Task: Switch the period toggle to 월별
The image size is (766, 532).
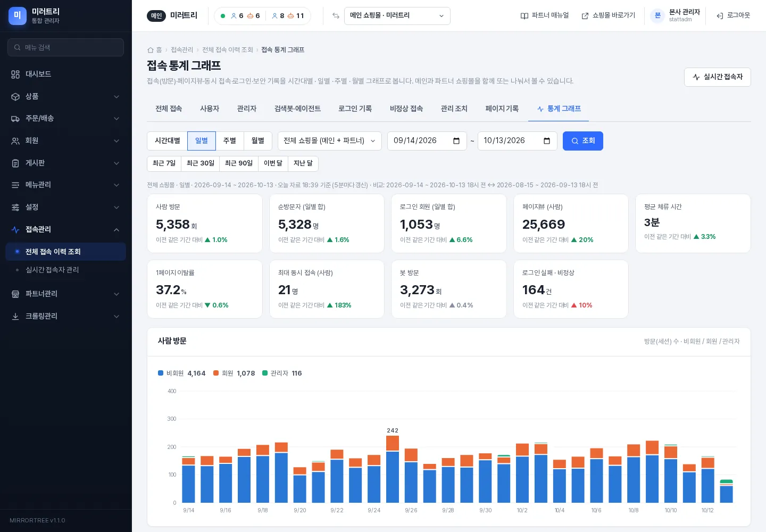Action: point(258,141)
